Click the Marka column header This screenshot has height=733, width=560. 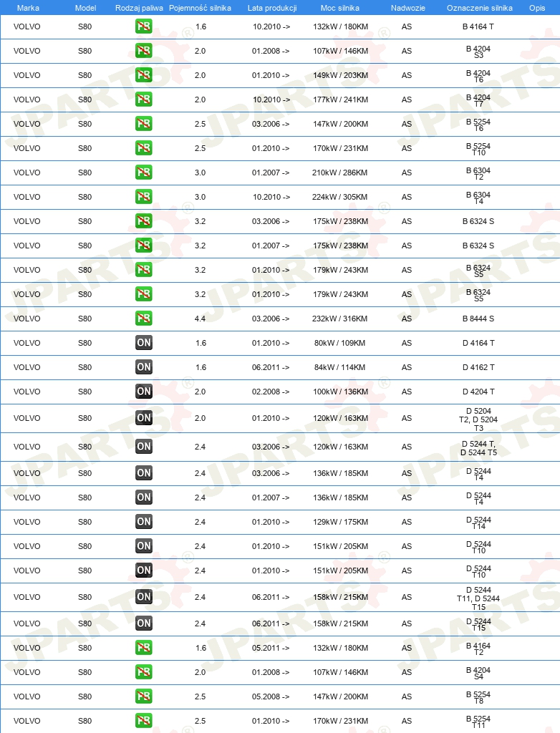28,8
